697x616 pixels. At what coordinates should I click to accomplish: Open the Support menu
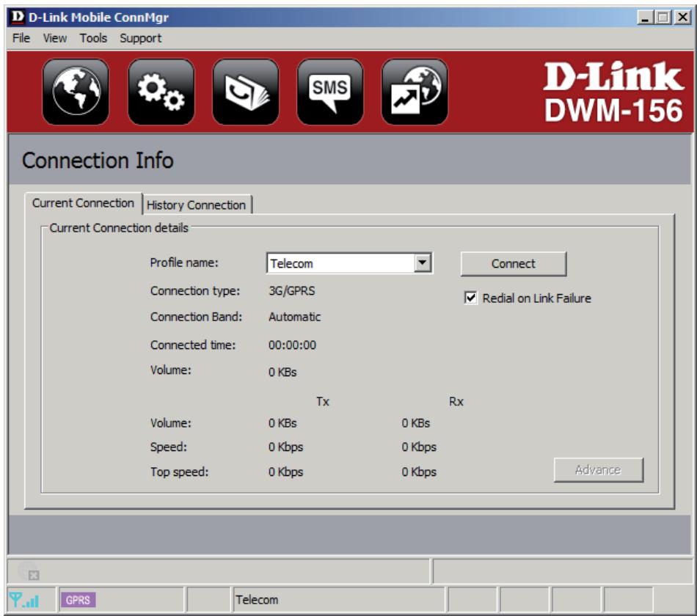coord(140,38)
